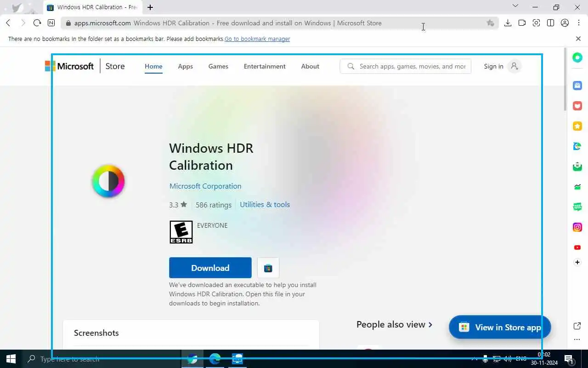The height and width of the screenshot is (368, 588).
Task: Open the YouTube sidebar icon
Action: point(577,247)
